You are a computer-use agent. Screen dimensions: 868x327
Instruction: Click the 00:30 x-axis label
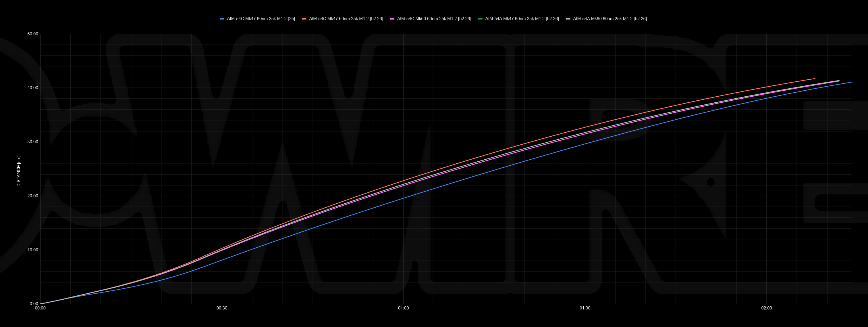(222, 308)
